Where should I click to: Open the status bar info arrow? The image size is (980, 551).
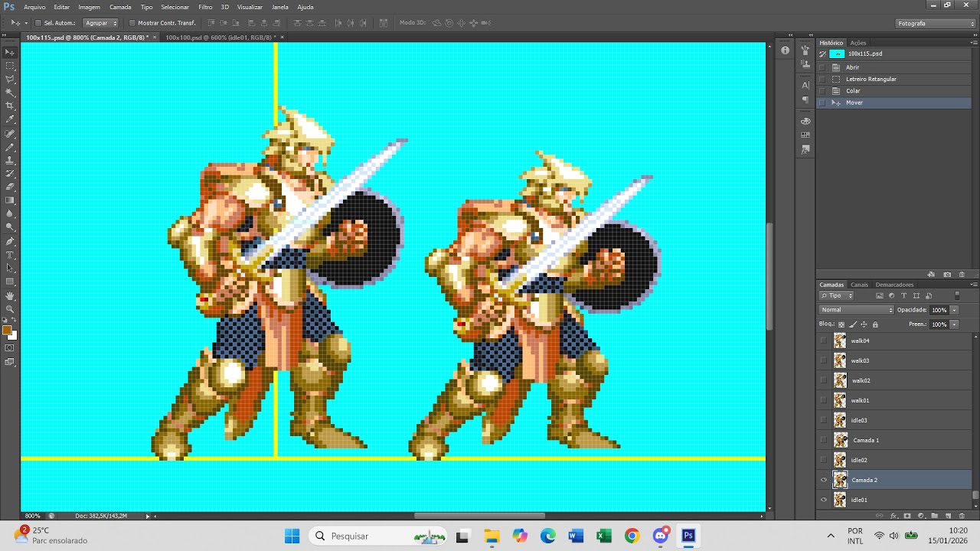tap(148, 516)
